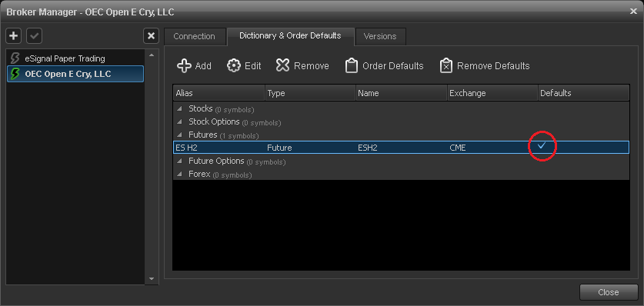Expand the Future Options group triangle

click(179, 161)
